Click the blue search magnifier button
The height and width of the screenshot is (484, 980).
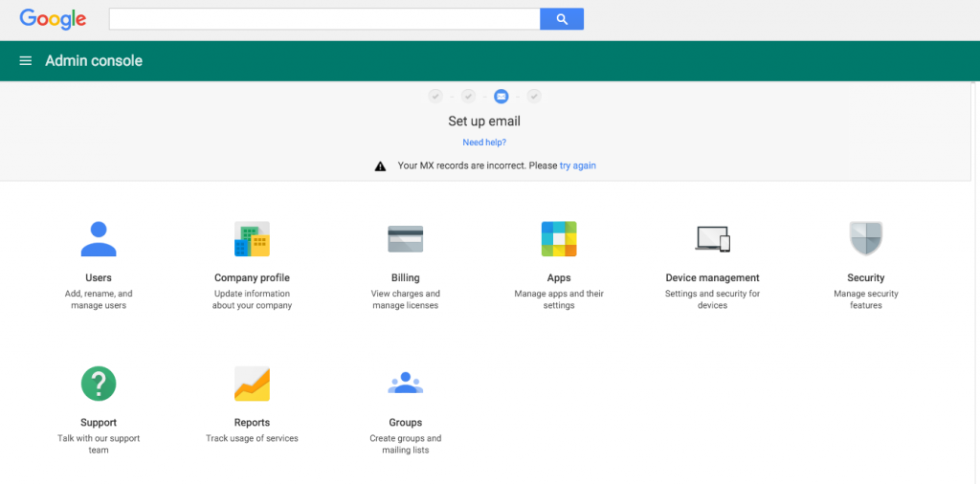click(562, 19)
